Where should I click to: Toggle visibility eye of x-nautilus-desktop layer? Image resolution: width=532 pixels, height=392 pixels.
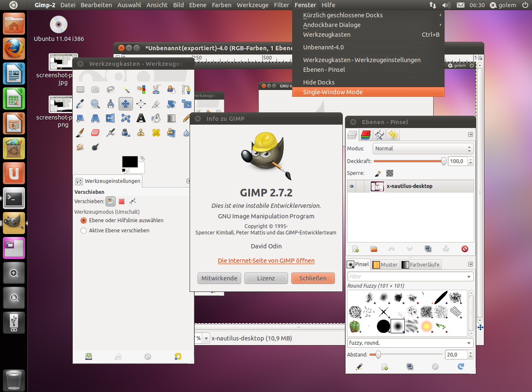[x=351, y=186]
